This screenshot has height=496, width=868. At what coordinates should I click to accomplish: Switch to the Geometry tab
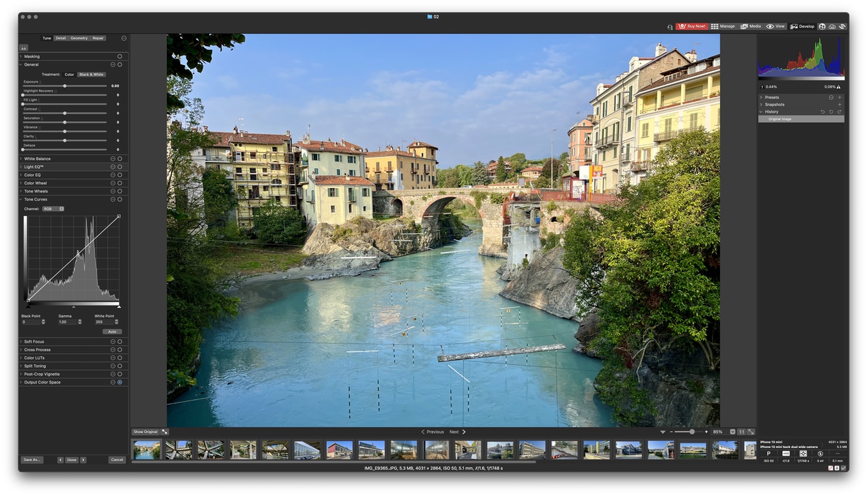click(79, 38)
